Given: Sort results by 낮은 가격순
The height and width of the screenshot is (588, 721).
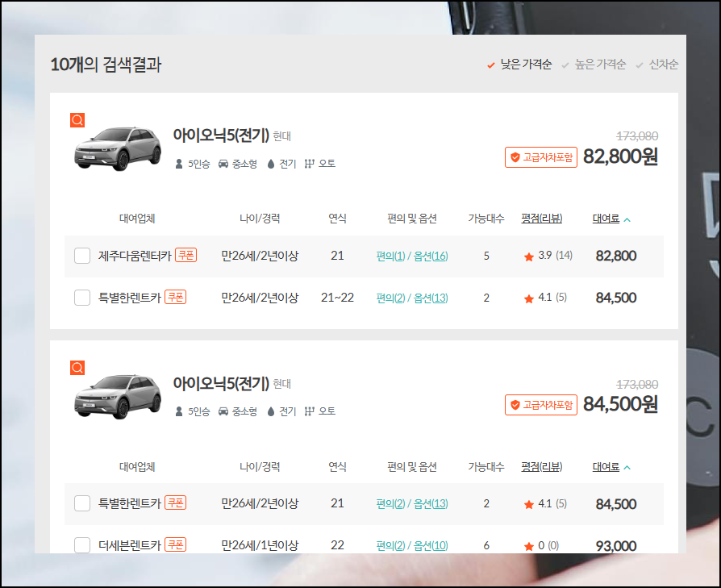Looking at the screenshot, I should point(519,65).
